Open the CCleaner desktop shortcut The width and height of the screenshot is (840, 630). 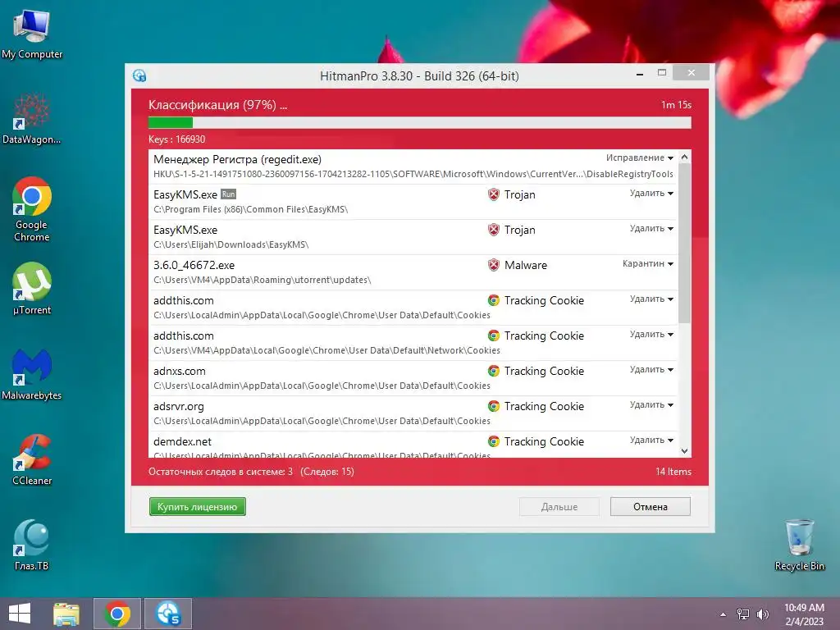coord(32,459)
